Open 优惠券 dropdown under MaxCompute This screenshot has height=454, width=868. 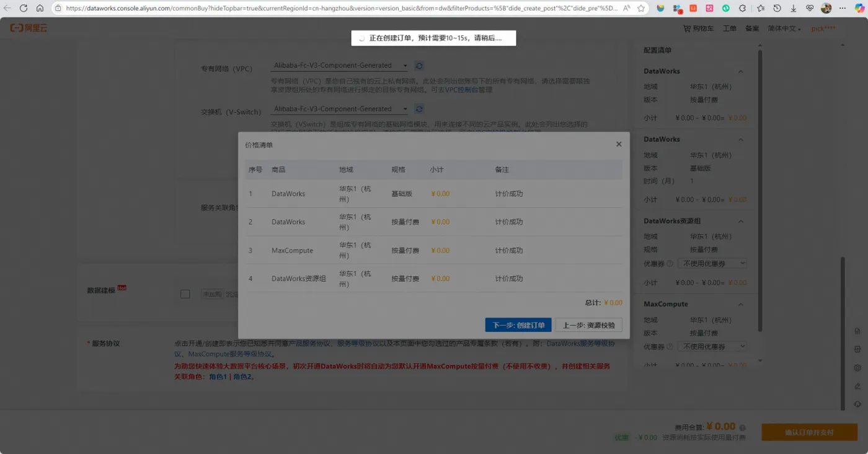(x=712, y=347)
